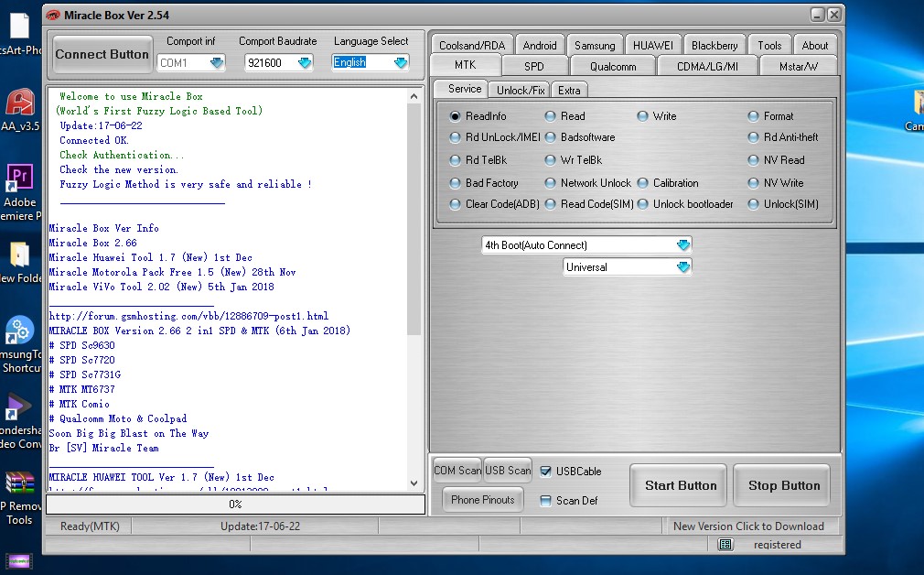Switch to the CDMA/LG/MI tab
The image size is (924, 575).
pos(707,67)
